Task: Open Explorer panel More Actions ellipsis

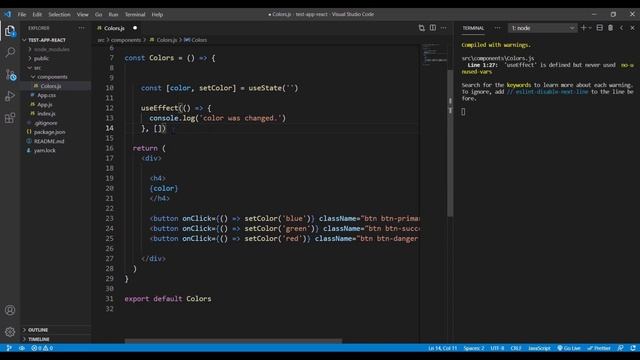Action: tap(82, 28)
